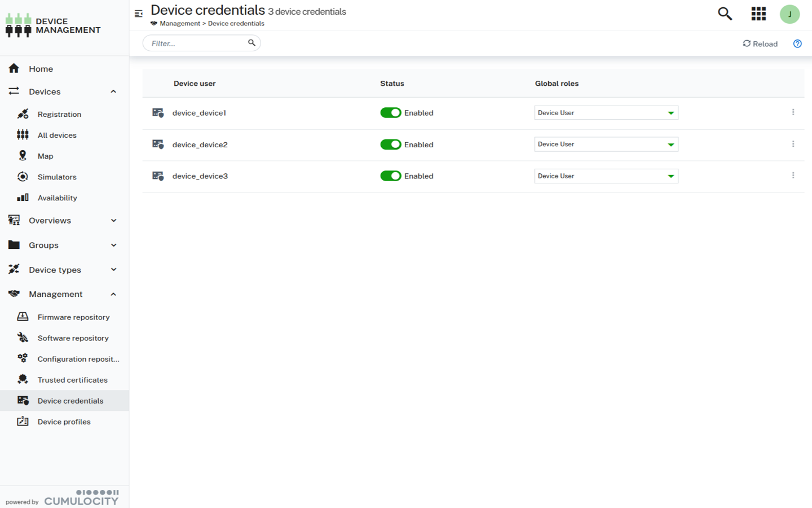This screenshot has height=508, width=812.
Task: Open the Trusted certificates page
Action: coord(72,379)
